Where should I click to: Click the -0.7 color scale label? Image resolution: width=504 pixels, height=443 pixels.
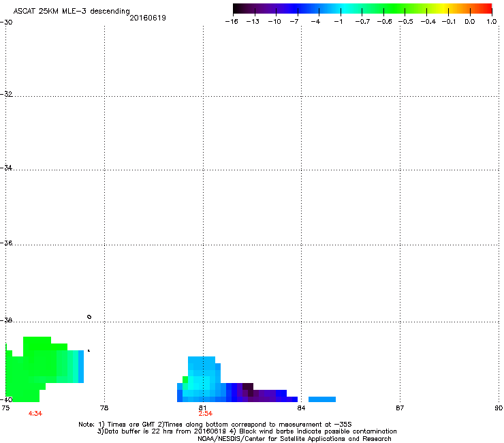362,22
